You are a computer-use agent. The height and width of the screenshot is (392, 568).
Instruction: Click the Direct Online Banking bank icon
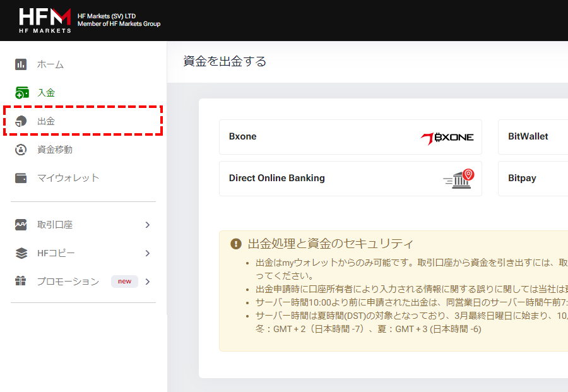(459, 179)
